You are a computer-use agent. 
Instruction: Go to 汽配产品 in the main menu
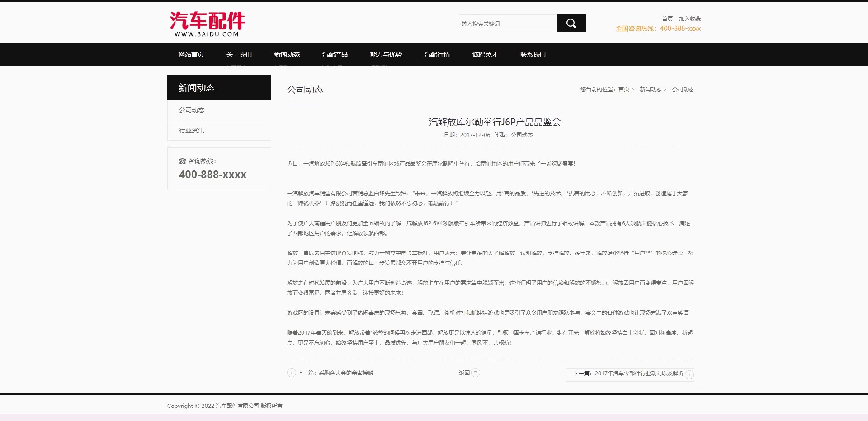(x=335, y=54)
